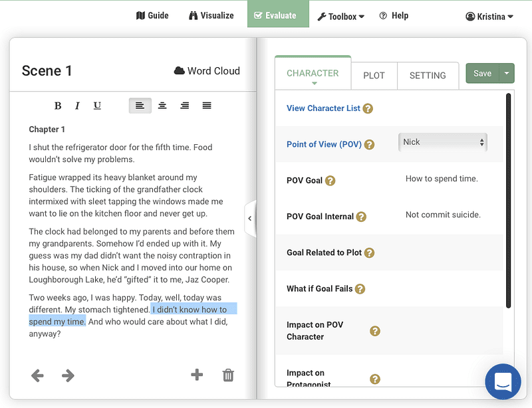
Task: Go to the previous scene arrow
Action: [37, 375]
